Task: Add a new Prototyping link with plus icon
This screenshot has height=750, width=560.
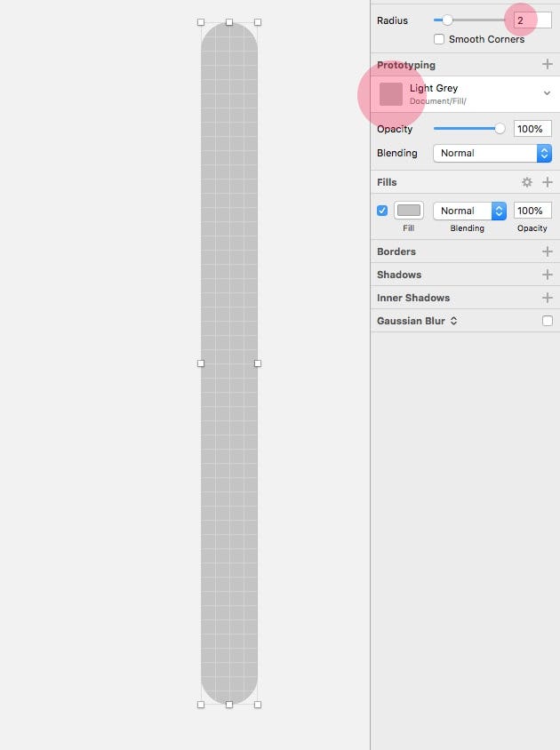Action: pos(547,64)
